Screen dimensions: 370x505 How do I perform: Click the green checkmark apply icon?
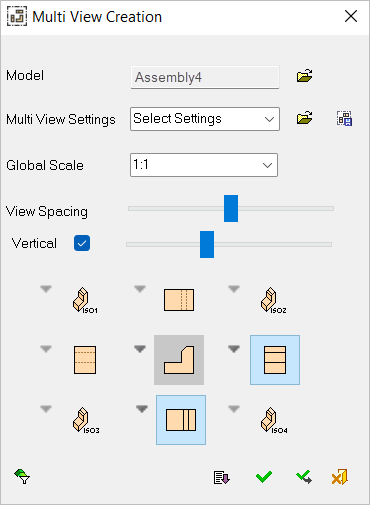[264, 477]
